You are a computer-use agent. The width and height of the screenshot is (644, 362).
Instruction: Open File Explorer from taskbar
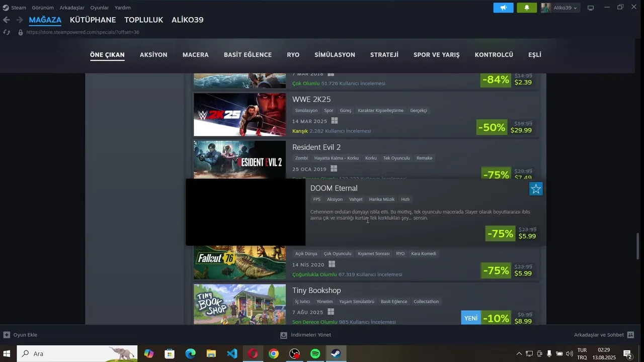click(211, 353)
